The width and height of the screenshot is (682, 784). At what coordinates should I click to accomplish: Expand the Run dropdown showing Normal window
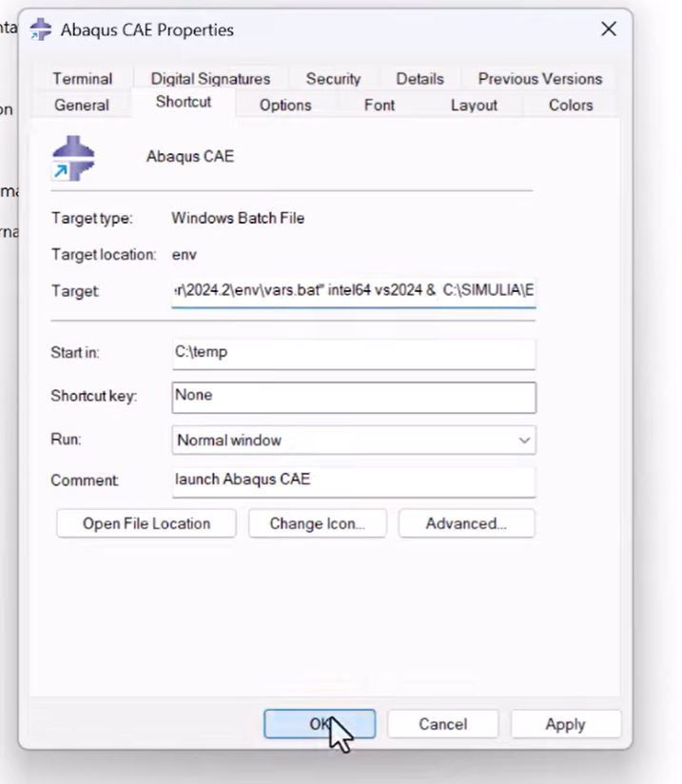coord(353,441)
